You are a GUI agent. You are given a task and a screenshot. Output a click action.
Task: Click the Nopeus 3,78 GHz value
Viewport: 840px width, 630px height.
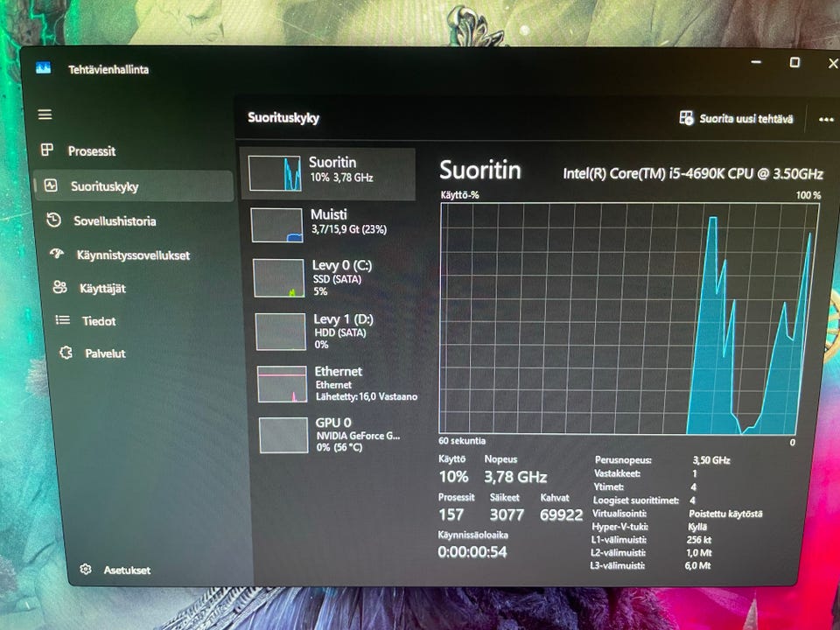coord(515,476)
